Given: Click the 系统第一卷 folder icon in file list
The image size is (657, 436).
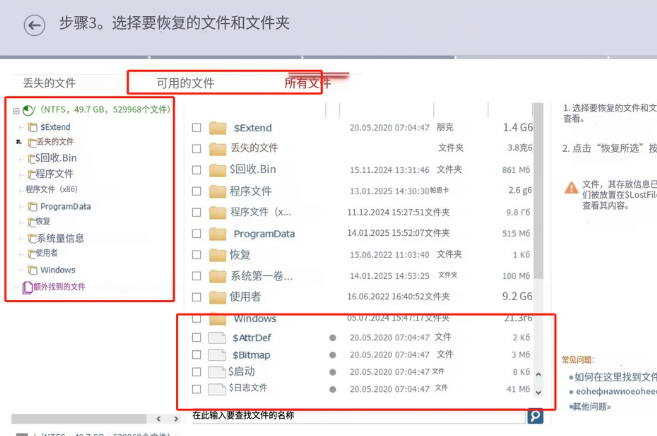Looking at the screenshot, I should [x=217, y=276].
